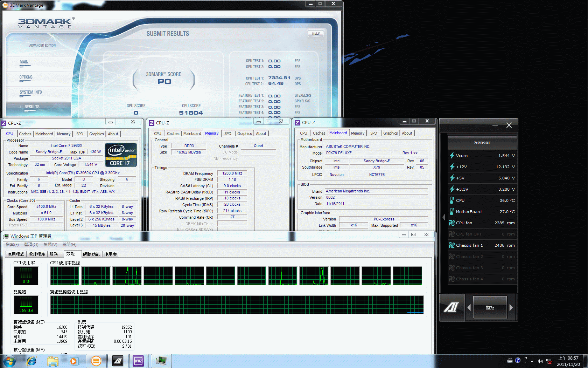This screenshot has height=368, width=588.
Task: Click the Multiplier value x 51.0
Action: click(47, 213)
